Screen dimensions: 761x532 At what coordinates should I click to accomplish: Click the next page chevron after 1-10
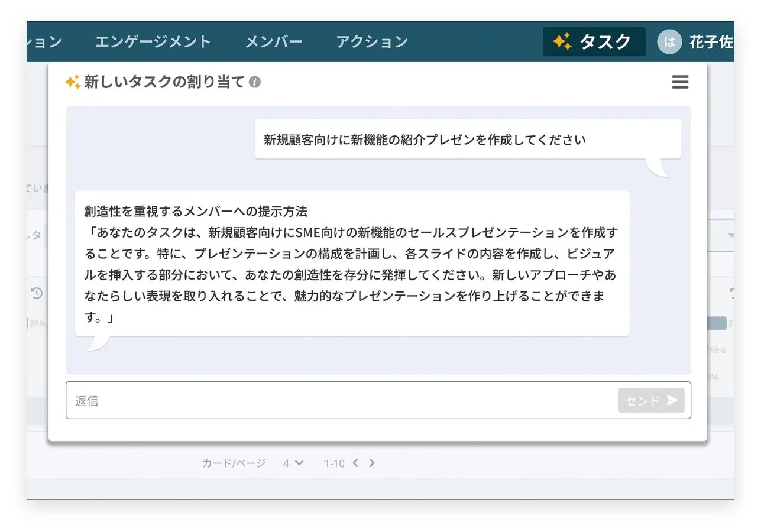coord(373,463)
